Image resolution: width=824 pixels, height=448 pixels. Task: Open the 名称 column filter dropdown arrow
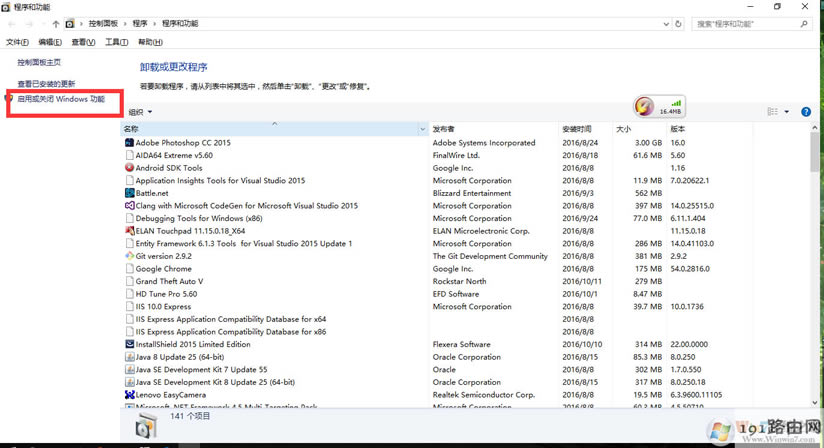coord(424,129)
